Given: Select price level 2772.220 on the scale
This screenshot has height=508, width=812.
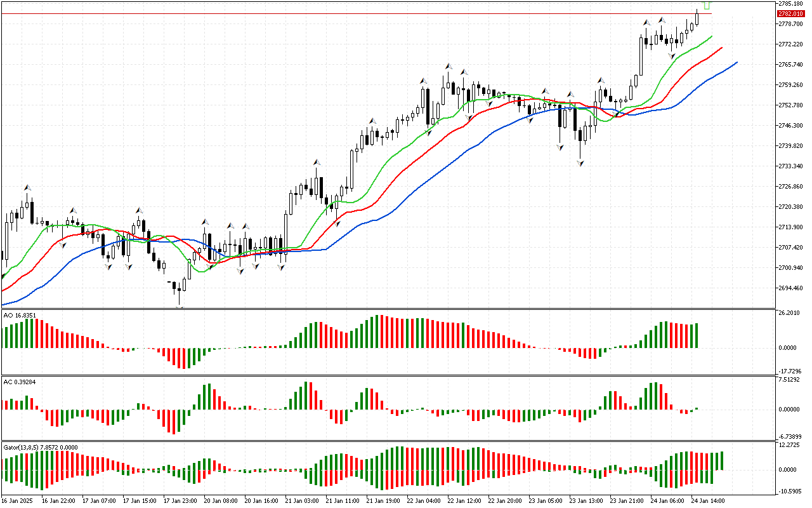Looking at the screenshot, I should click(x=790, y=44).
